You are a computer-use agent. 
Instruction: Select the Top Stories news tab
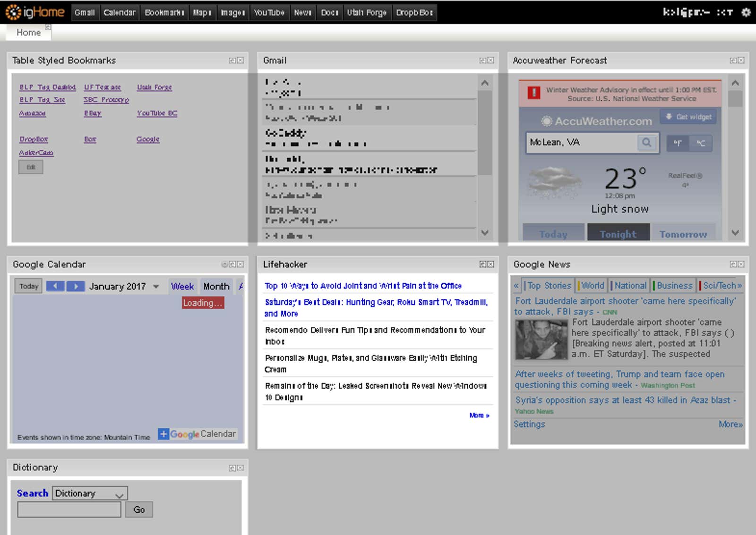click(x=548, y=286)
